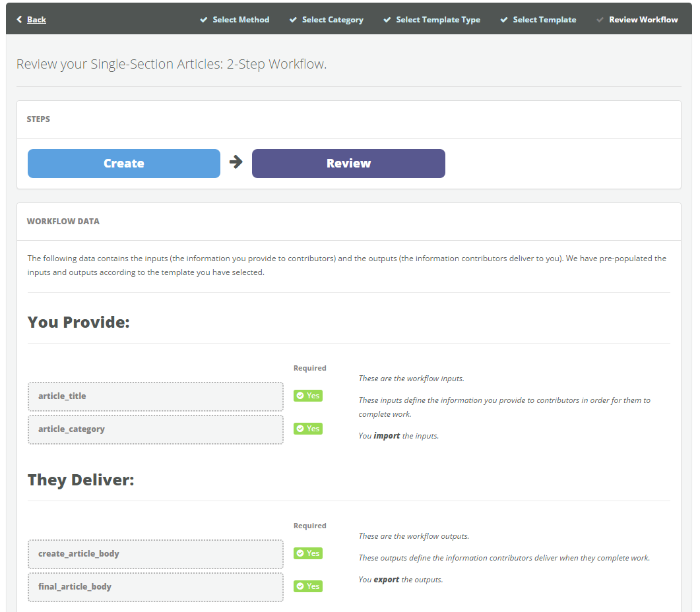The height and width of the screenshot is (612, 700).
Task: Open the Review Workflow step
Action: coord(643,20)
